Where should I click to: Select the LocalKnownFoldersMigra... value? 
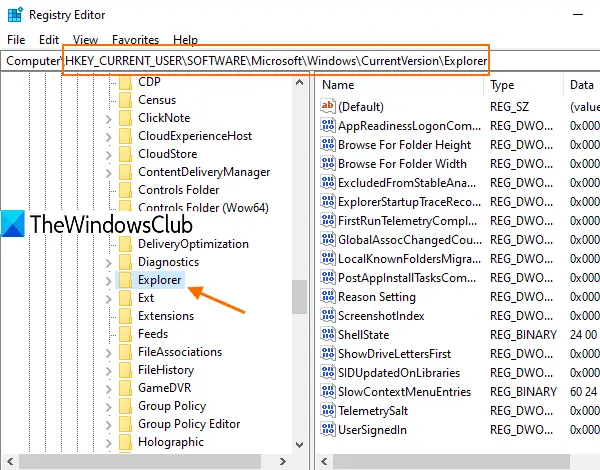pos(409,259)
